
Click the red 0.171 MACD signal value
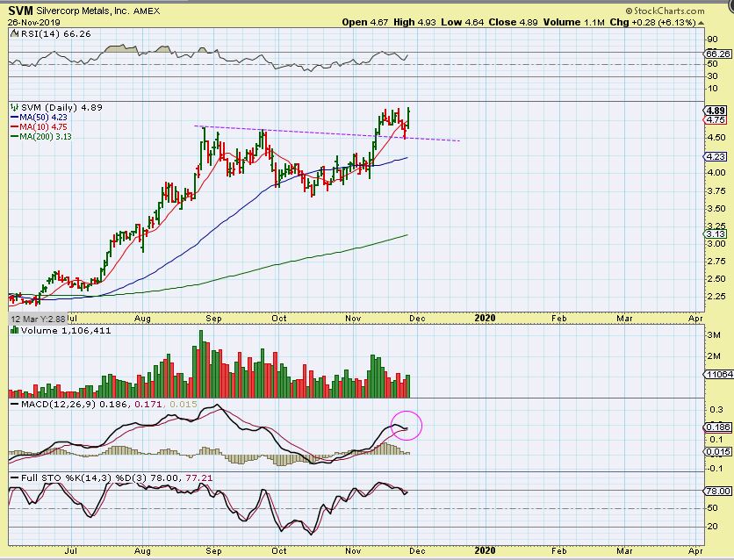coord(148,404)
